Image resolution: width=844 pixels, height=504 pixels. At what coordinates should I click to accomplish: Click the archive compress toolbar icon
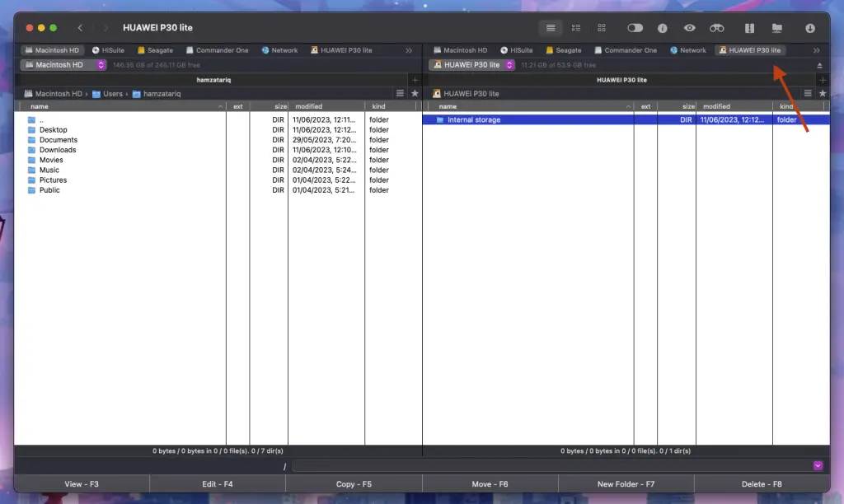(748, 28)
